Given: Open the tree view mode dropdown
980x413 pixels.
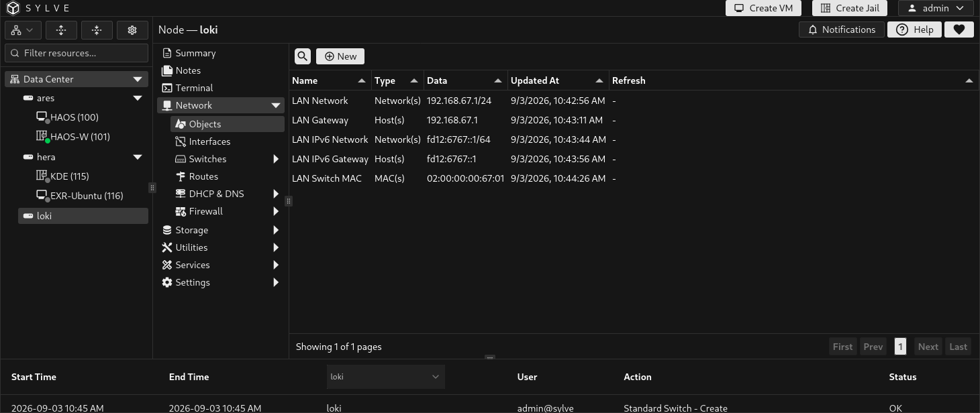Looking at the screenshot, I should [23, 30].
